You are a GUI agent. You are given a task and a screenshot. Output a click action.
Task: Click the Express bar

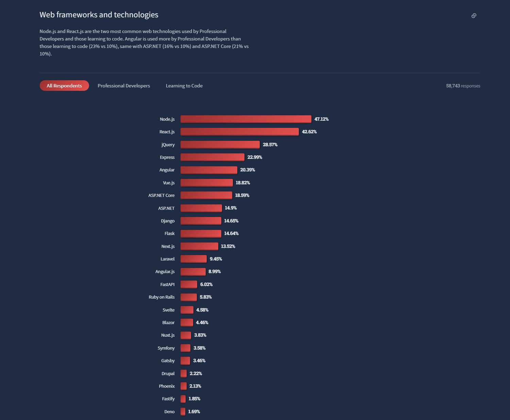pos(212,157)
